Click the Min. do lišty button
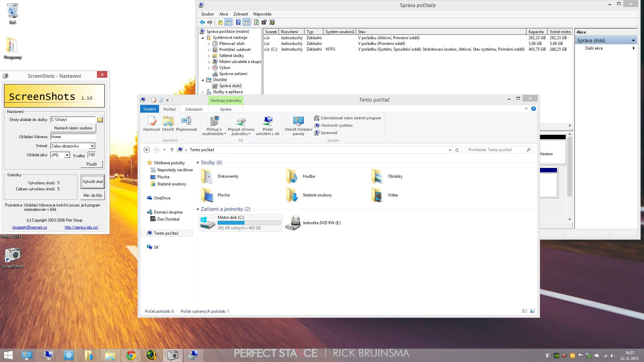Image resolution: width=644 pixels, height=362 pixels. coord(93,195)
